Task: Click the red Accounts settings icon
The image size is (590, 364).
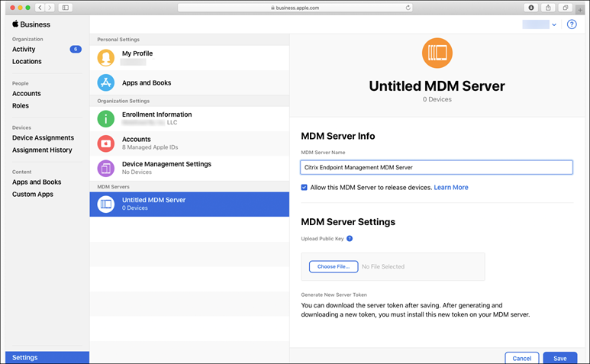Action: [106, 143]
